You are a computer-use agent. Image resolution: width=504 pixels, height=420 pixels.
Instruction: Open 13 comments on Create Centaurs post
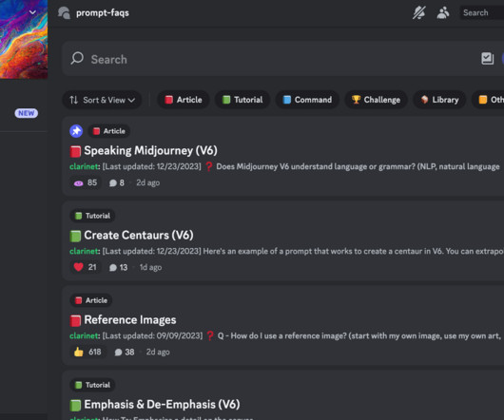118,267
